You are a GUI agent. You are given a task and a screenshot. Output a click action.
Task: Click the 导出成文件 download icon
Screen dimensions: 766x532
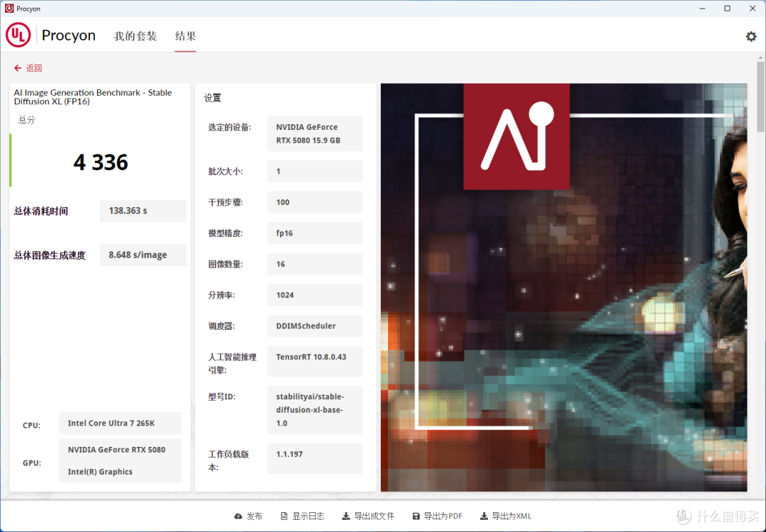point(346,516)
